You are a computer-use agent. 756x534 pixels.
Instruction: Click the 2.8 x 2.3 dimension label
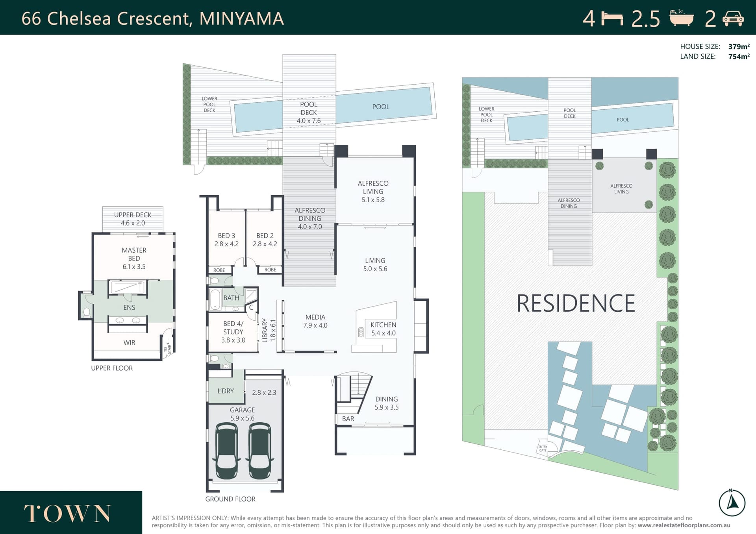(x=264, y=392)
